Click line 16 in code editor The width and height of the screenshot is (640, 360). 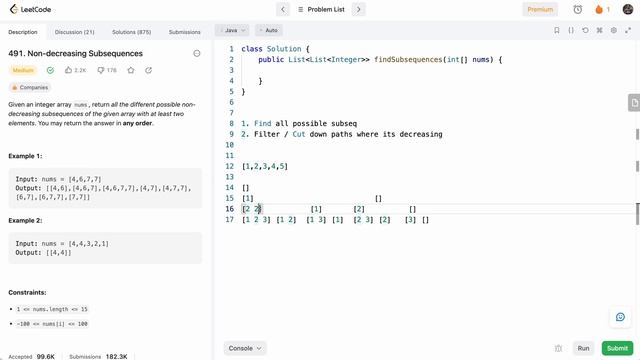(433, 209)
